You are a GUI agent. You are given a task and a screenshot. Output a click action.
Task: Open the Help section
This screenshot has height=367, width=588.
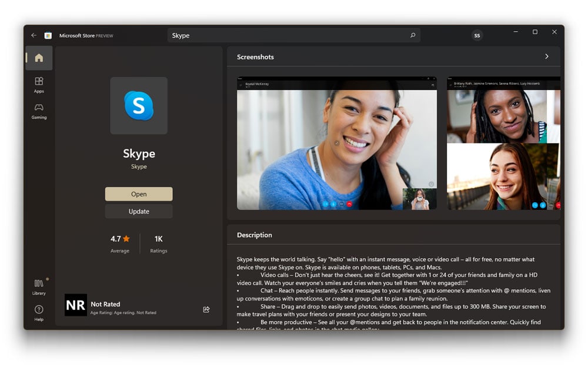click(x=39, y=313)
